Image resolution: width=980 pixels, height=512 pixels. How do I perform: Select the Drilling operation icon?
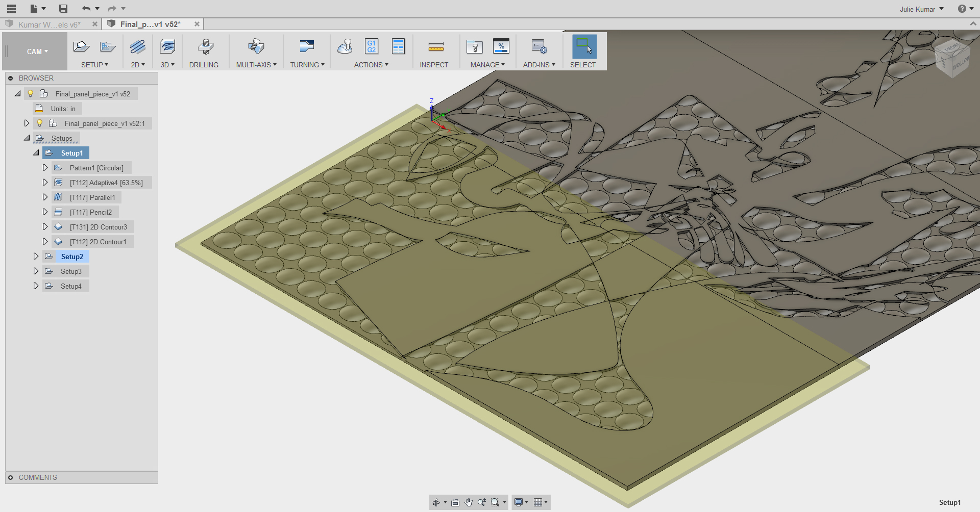pos(206,47)
